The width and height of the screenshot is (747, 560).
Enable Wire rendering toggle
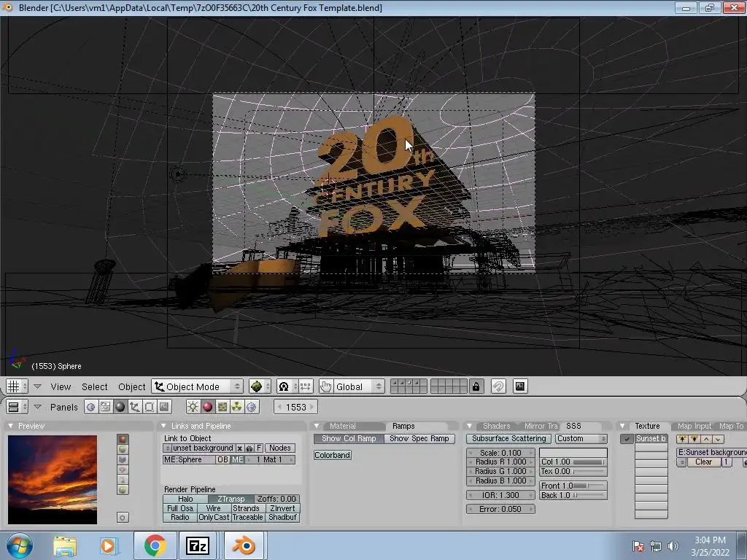click(x=214, y=508)
